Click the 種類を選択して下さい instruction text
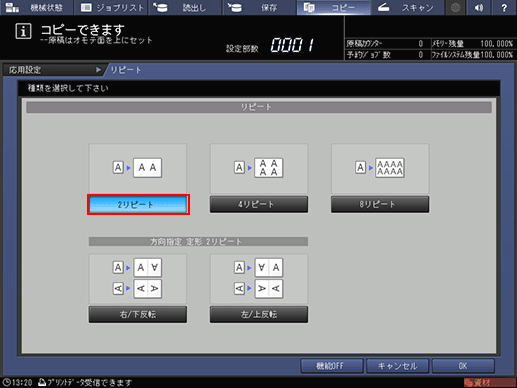 click(68, 88)
